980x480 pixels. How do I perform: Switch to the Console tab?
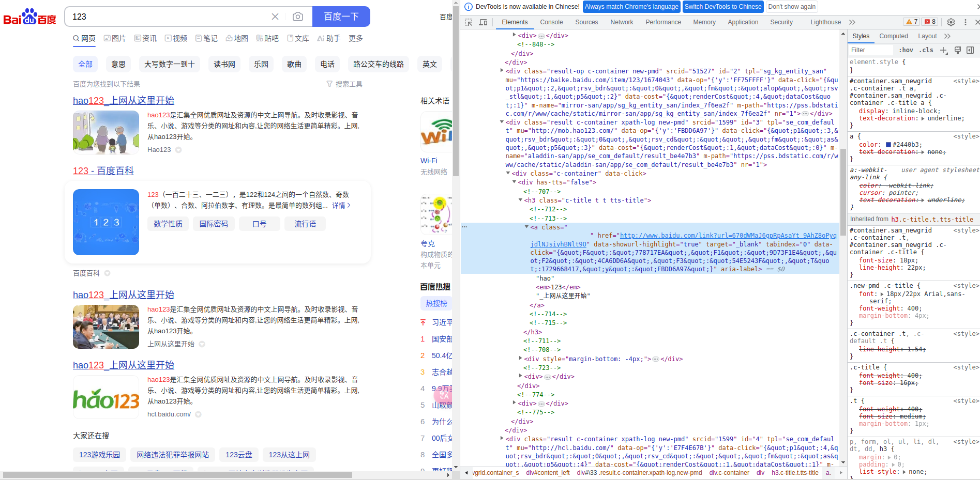click(551, 22)
